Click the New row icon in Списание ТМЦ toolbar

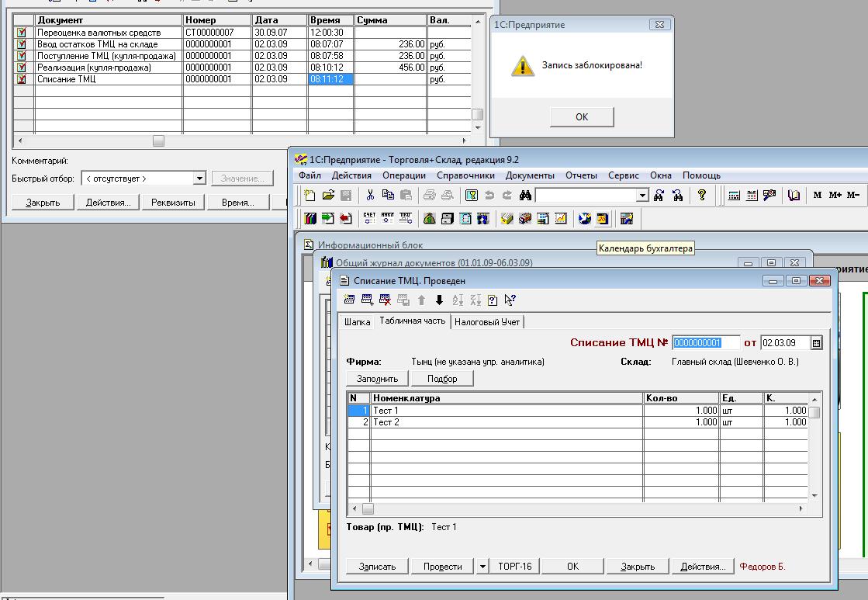click(x=349, y=300)
